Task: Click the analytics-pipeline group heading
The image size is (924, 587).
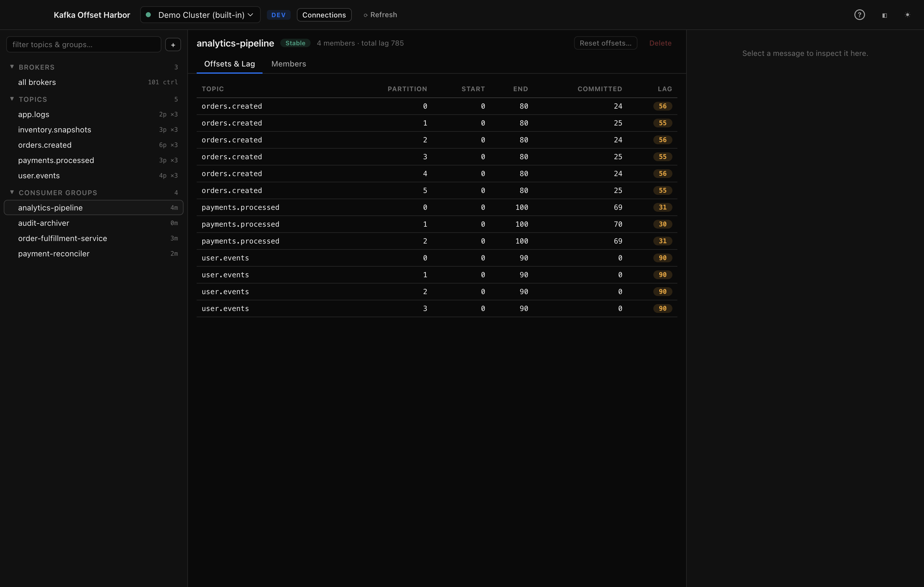Action: [x=235, y=43]
